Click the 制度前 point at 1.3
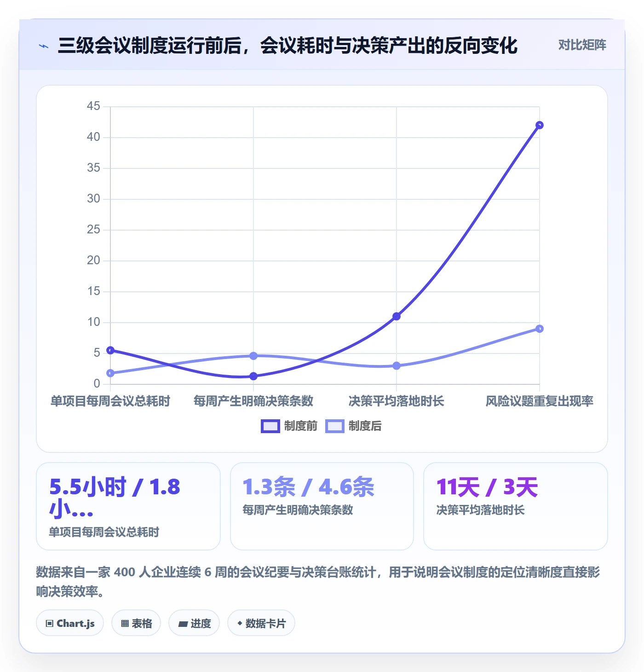 click(253, 376)
